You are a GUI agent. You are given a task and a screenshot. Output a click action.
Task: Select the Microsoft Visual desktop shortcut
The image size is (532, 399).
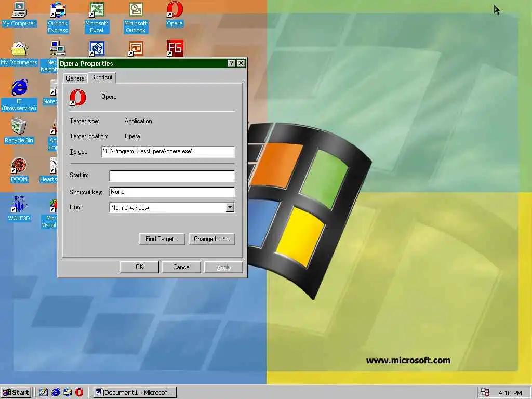(x=49, y=214)
